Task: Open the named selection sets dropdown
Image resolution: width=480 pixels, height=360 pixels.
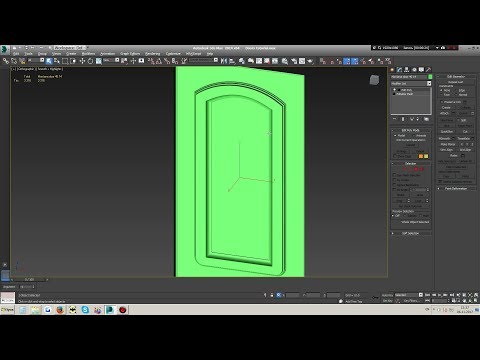Action: coord(204,60)
